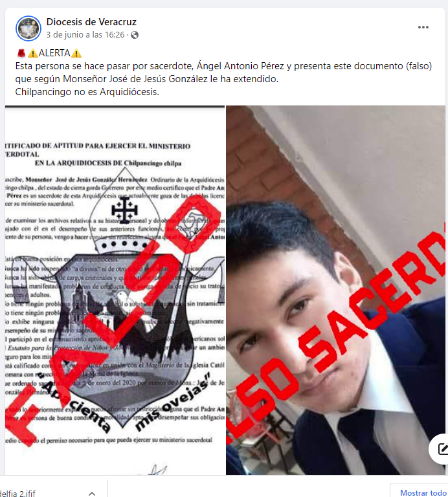The image size is (448, 497).
Task: Click the floating compose edit icon
Action: tap(442, 449)
